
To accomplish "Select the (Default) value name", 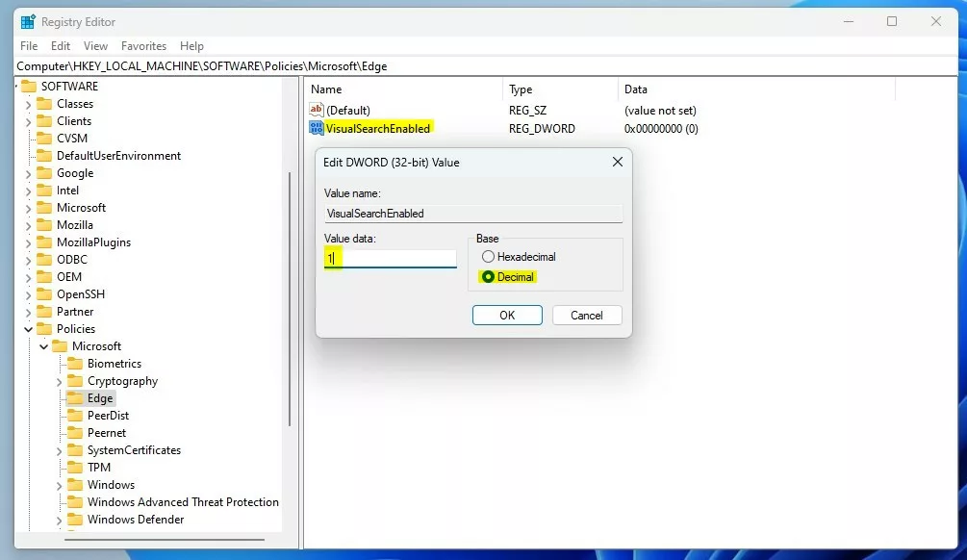I will pos(348,111).
